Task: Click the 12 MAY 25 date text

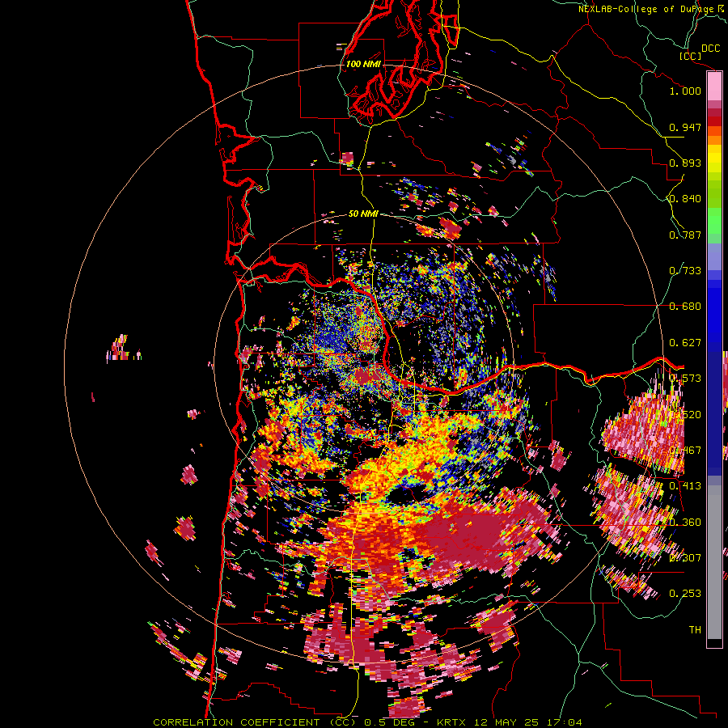Action: click(506, 722)
